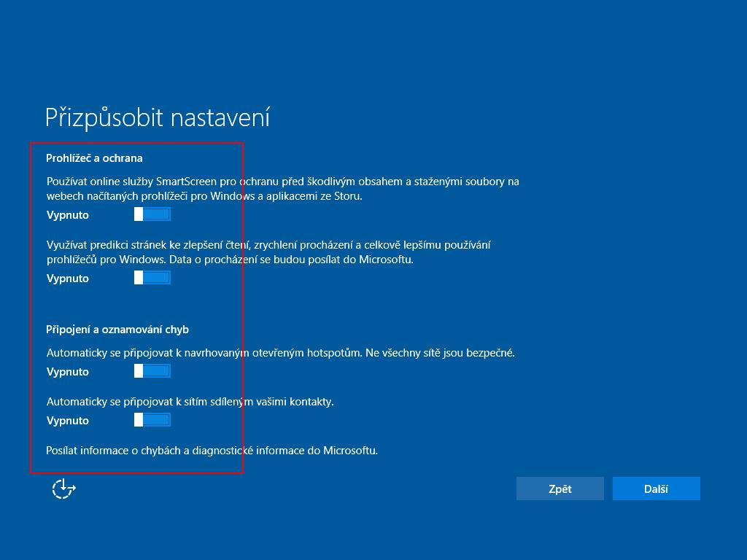This screenshot has width=747, height=560.
Task: Click the shared networks description text
Action: pos(190,402)
